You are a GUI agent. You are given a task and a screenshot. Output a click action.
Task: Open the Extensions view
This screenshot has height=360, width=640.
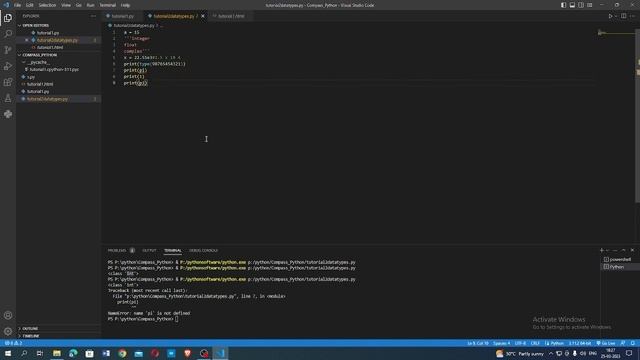point(8,82)
